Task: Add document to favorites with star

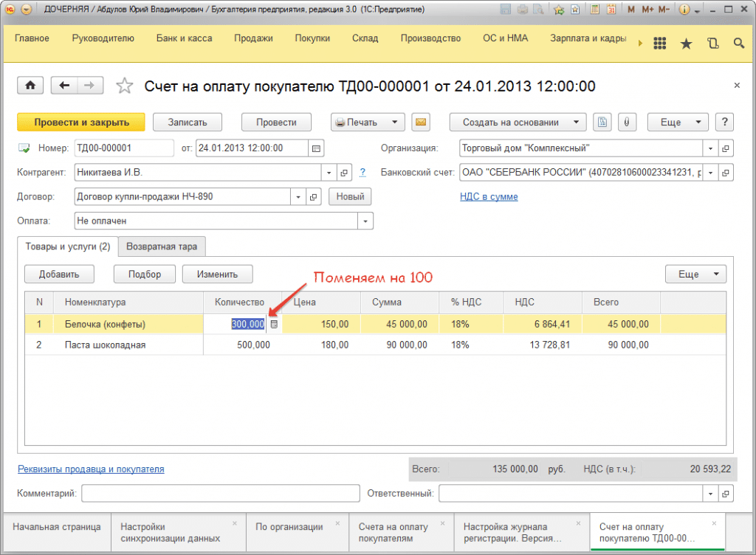Action: [126, 86]
